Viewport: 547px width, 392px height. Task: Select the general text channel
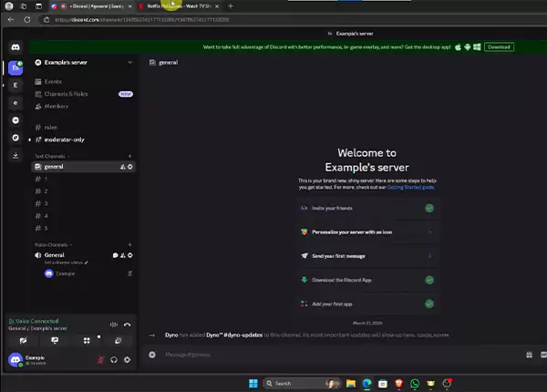pyautogui.click(x=83, y=167)
